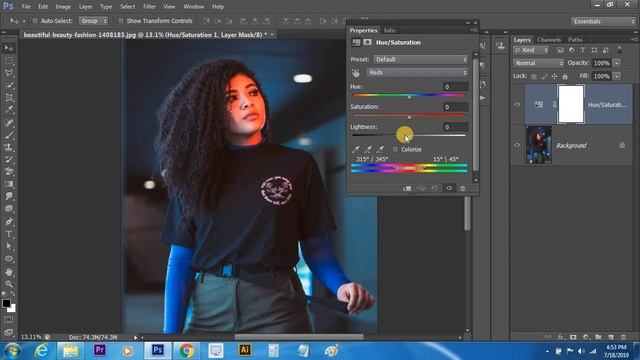The height and width of the screenshot is (360, 640).
Task: Click the Saturation slider handle
Action: tap(409, 117)
